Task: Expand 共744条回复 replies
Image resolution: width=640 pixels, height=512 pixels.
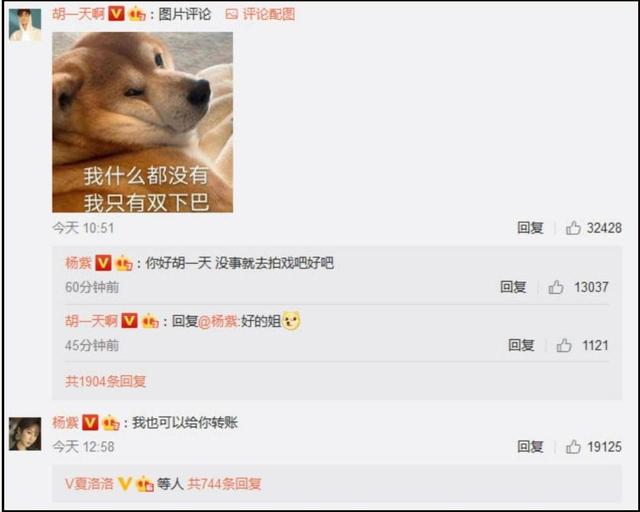Action: (224, 484)
